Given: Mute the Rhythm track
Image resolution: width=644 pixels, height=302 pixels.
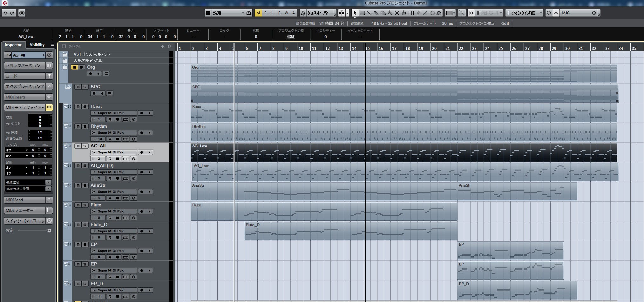Looking at the screenshot, I should (x=78, y=126).
